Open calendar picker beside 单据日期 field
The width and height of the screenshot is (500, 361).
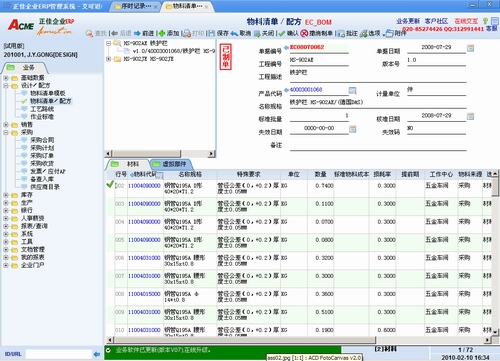(x=470, y=48)
